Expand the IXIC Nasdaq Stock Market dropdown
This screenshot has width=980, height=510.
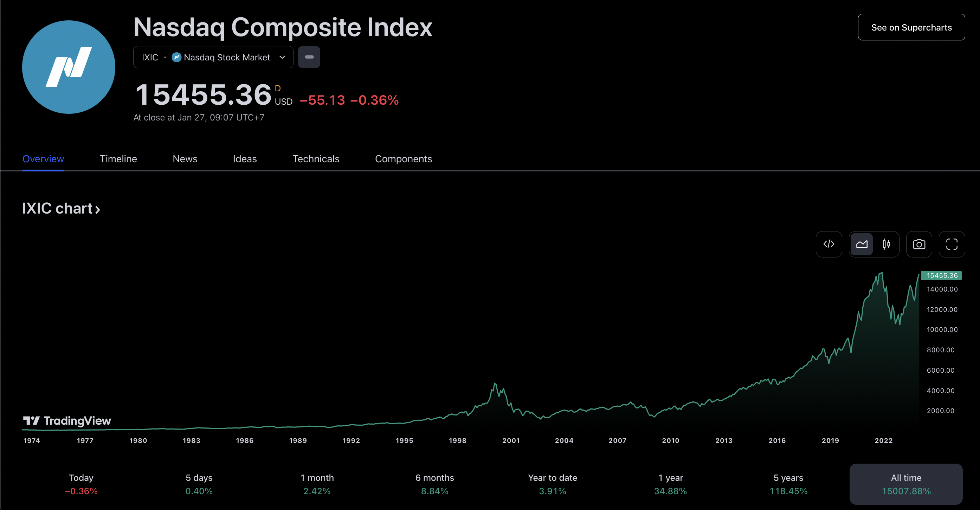click(x=213, y=57)
